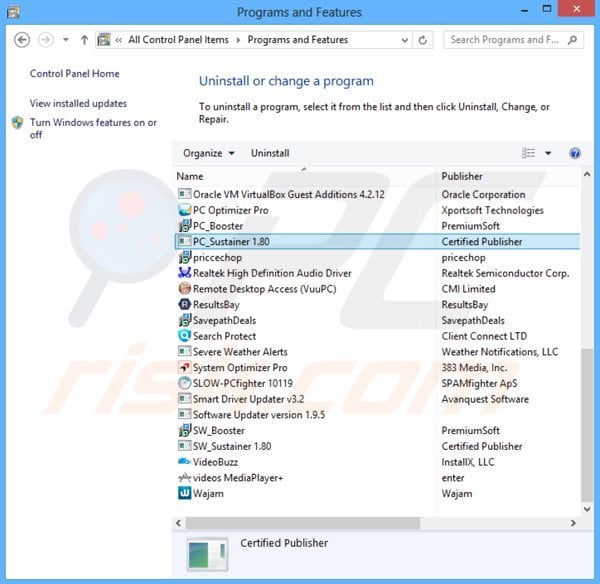The width and height of the screenshot is (600, 584).
Task: Expand address bar history dropdown
Action: [x=404, y=40]
